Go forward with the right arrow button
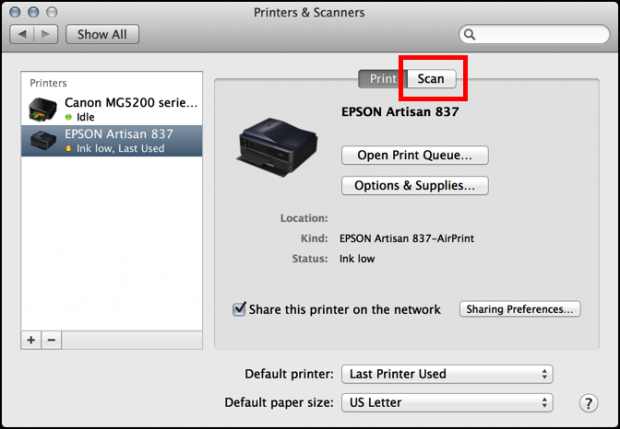This screenshot has width=620, height=429. [46, 34]
